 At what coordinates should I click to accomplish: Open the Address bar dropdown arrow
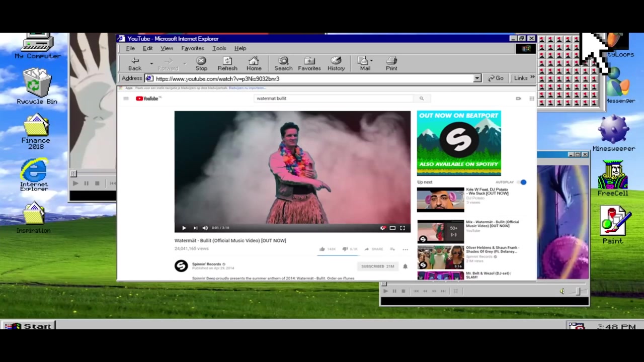[x=477, y=78]
